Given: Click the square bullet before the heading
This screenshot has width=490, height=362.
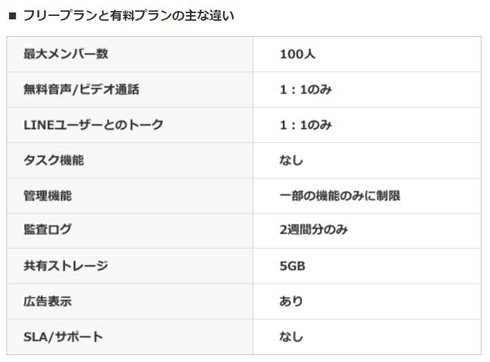Looking at the screenshot, I should [x=12, y=16].
